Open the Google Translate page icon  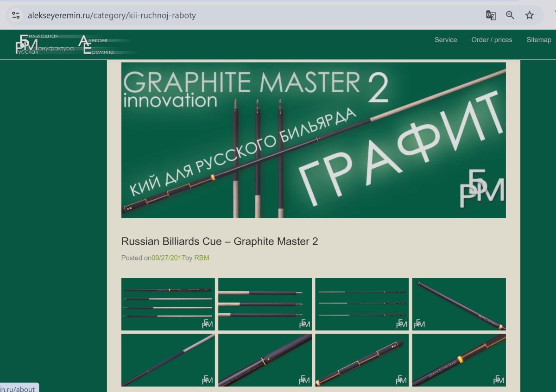(x=491, y=15)
